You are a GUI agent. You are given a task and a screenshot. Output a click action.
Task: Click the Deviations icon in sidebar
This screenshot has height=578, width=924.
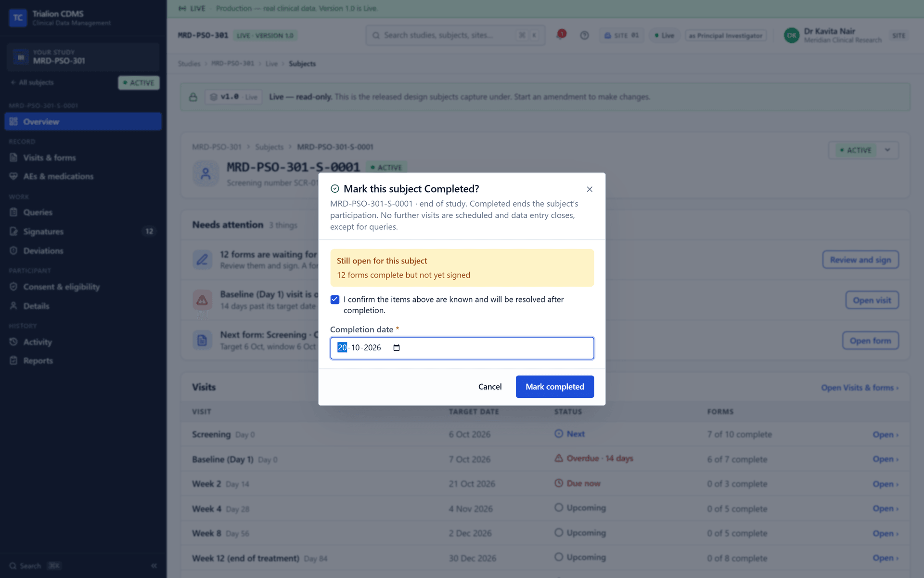[13, 251]
